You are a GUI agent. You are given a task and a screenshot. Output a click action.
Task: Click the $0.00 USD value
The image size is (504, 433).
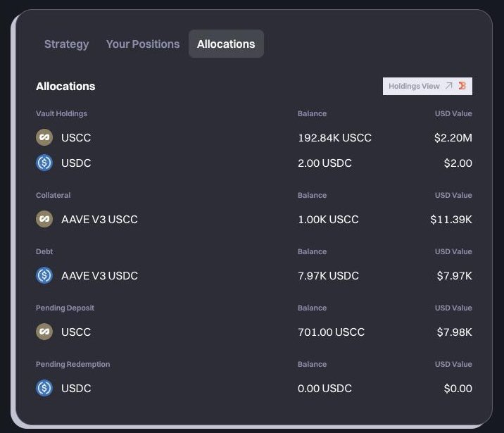tap(458, 389)
